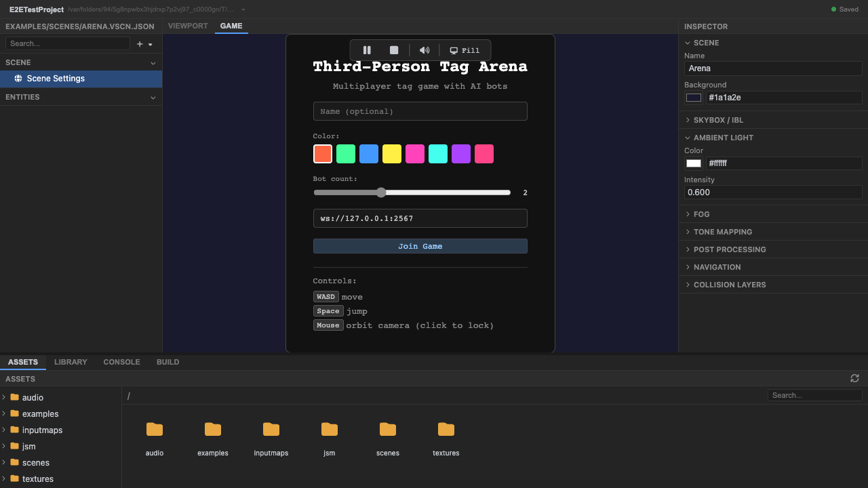Click the Ambient Light hex value #ffffff

(x=784, y=163)
